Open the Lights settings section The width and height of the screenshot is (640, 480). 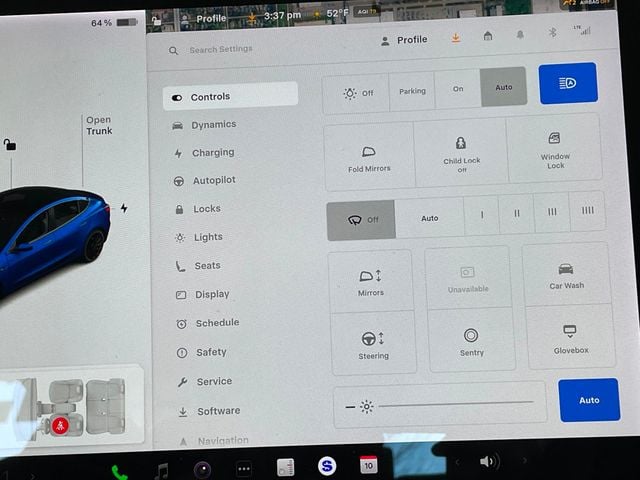point(199,237)
